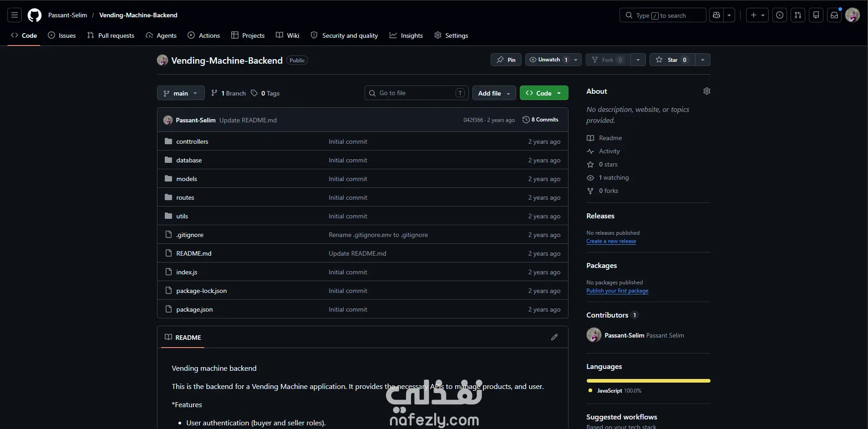Expand the Copilot dropdown arrow
Screen dimensions: 868x429
click(x=729, y=15)
